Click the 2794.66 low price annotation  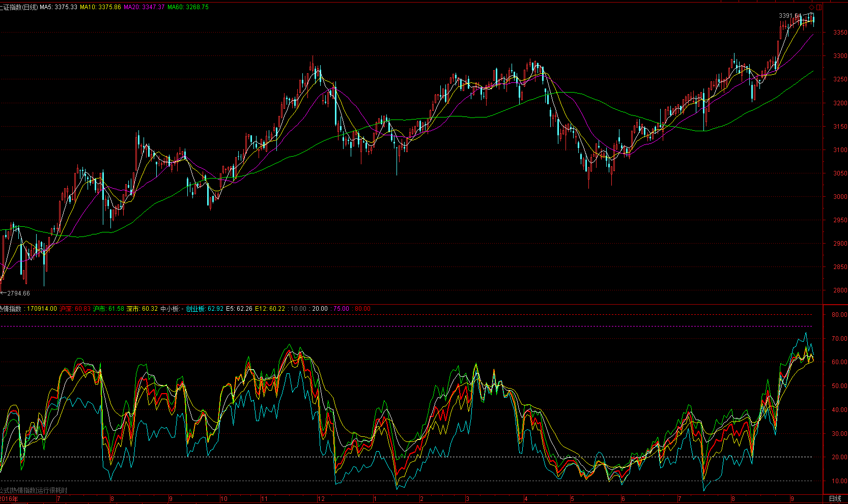tap(18, 293)
